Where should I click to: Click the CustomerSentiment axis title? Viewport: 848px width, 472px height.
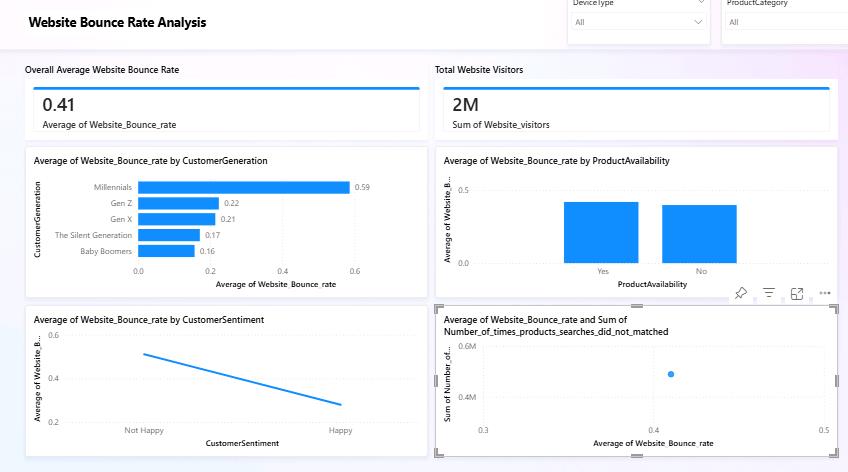click(x=242, y=443)
